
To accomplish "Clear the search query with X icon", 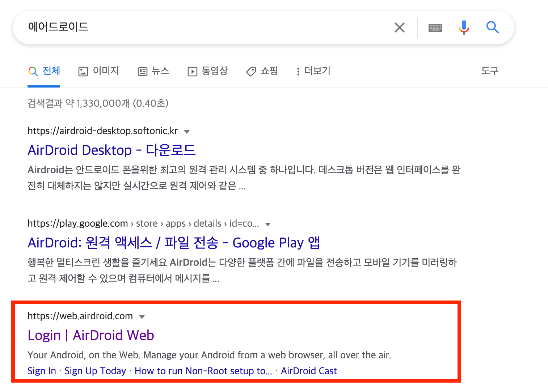I will 399,27.
